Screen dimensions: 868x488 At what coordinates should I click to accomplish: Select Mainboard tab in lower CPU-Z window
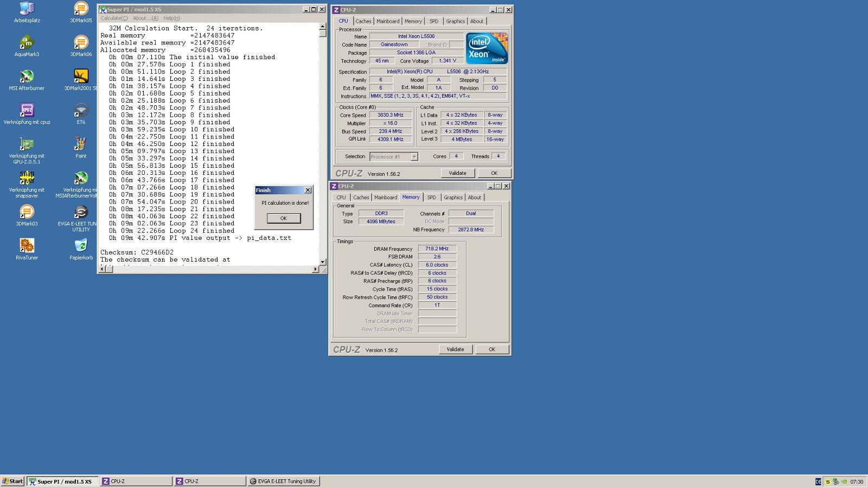click(x=386, y=197)
